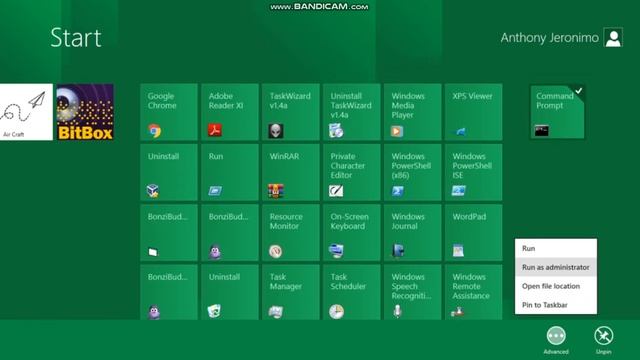Open the Windows PowerShell (x86) tile
Viewport: 640px width, 360px height.
(413, 172)
